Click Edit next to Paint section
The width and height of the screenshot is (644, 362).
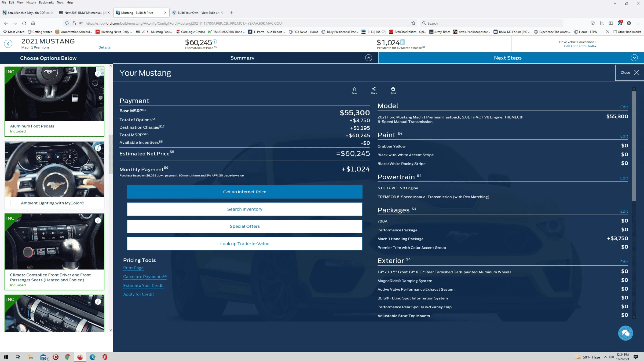tap(624, 136)
